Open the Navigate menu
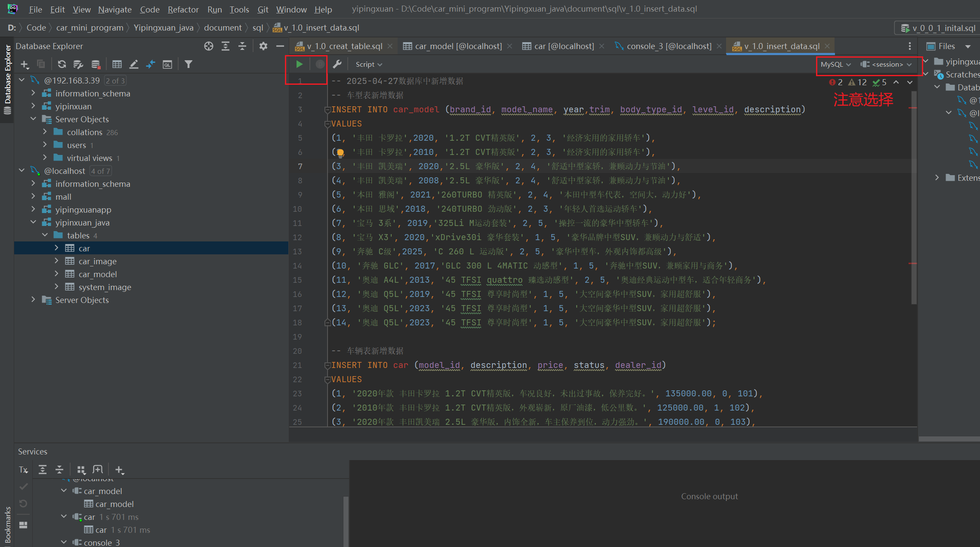Viewport: 980px width, 547px height. pyautogui.click(x=114, y=9)
